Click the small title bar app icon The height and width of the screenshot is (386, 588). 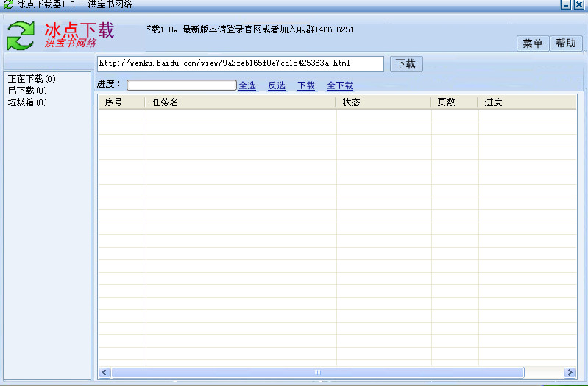coord(8,4)
